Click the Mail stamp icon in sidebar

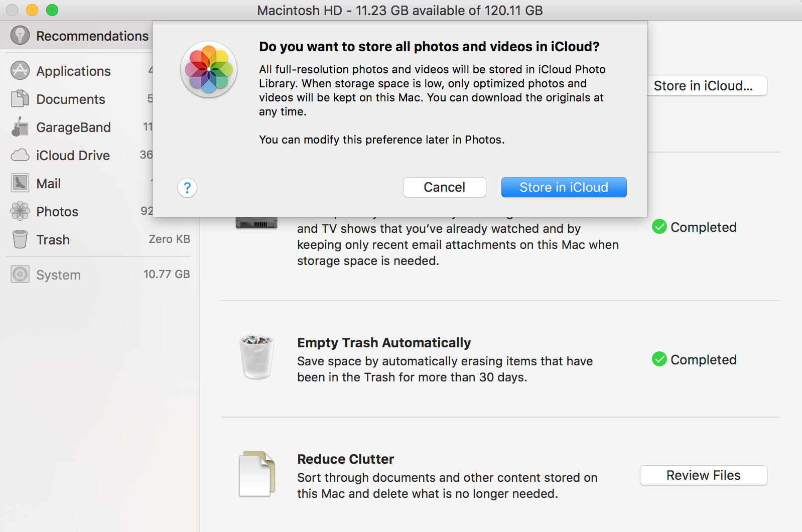coord(20,183)
